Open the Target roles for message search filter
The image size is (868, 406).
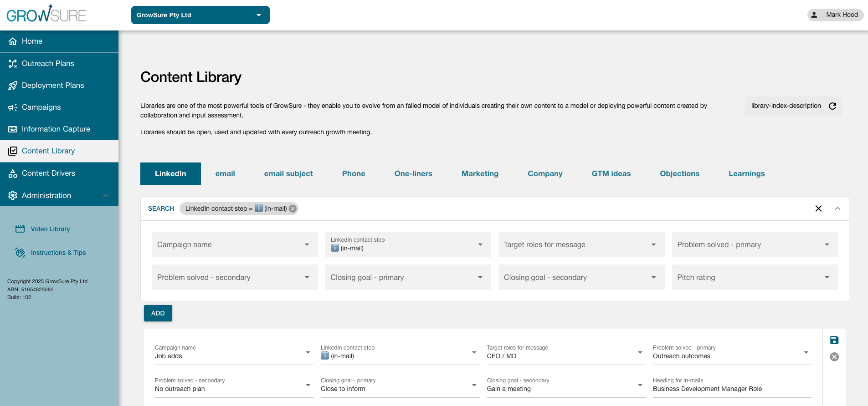[581, 244]
